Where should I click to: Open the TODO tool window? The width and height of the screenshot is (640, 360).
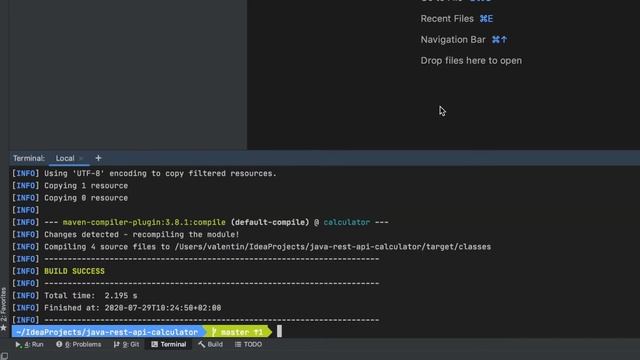(248, 344)
